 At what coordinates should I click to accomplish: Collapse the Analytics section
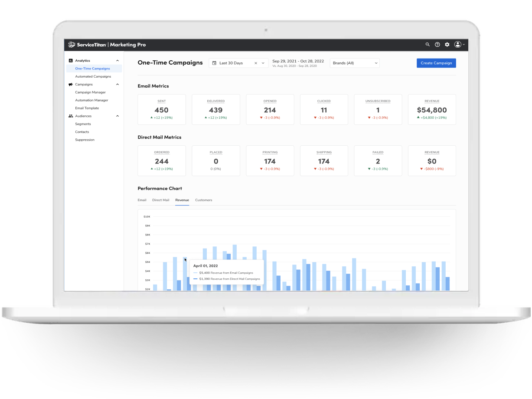(117, 61)
